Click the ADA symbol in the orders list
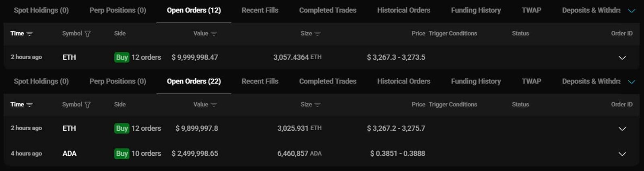Screen dimensions: 644x171 point(69,154)
